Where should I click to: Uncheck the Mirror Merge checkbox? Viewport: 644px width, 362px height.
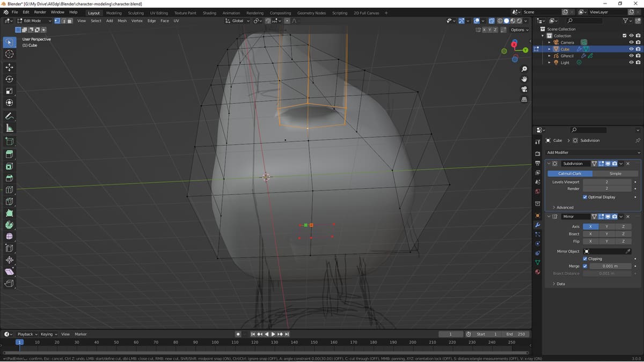[585, 266]
